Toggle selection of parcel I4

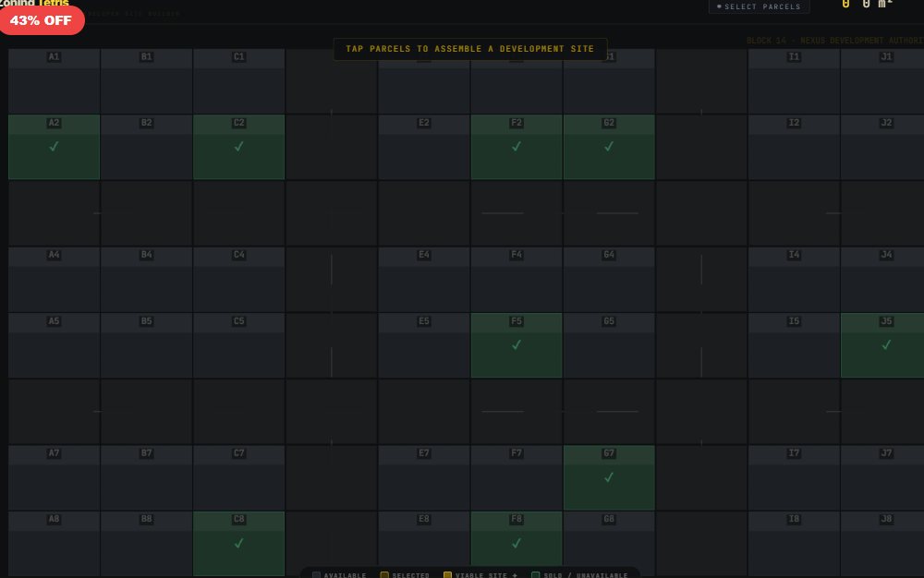click(793, 277)
